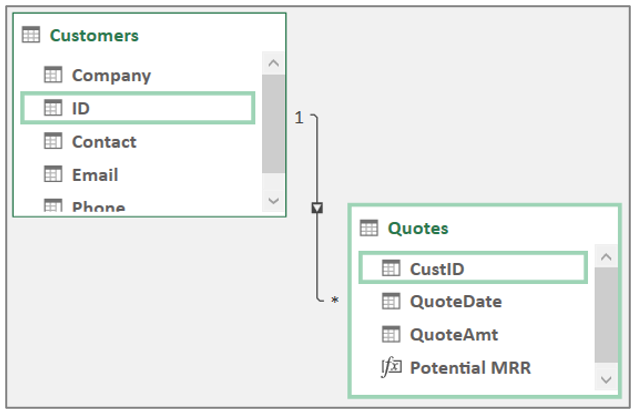This screenshot has width=635, height=415.
Task: Click the Quotes table icon in header
Action: pyautogui.click(x=369, y=228)
